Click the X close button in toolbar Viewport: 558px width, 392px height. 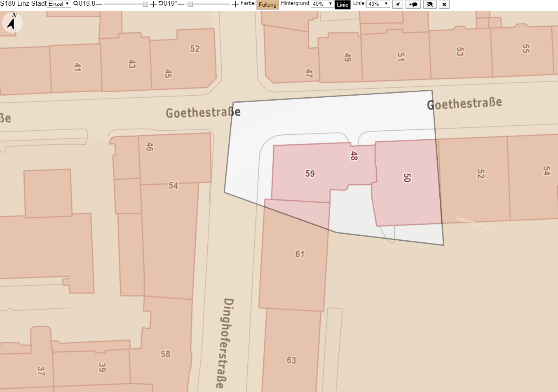(x=444, y=4)
